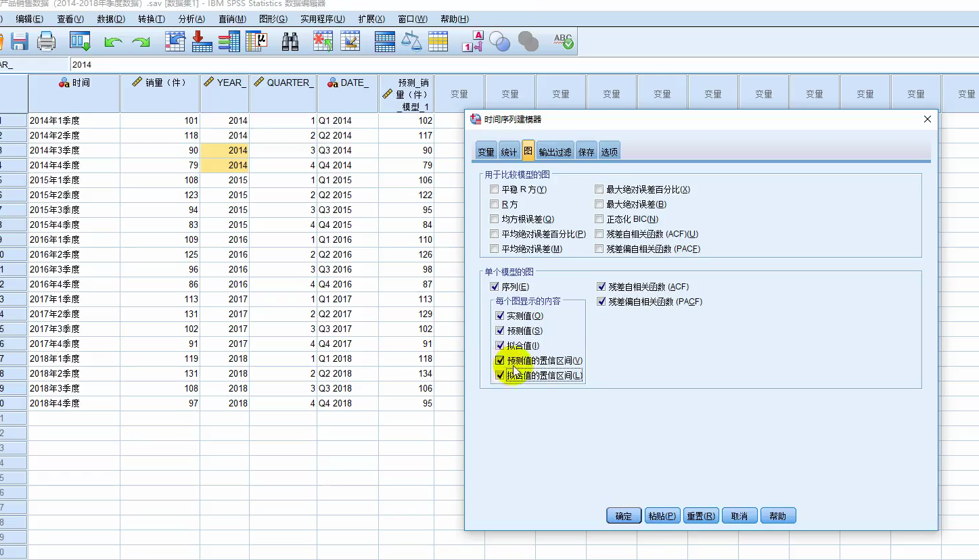Toggle 拟合值的置信区间(L) checkbox
Viewport: 979px width, 560px height.
(x=500, y=375)
